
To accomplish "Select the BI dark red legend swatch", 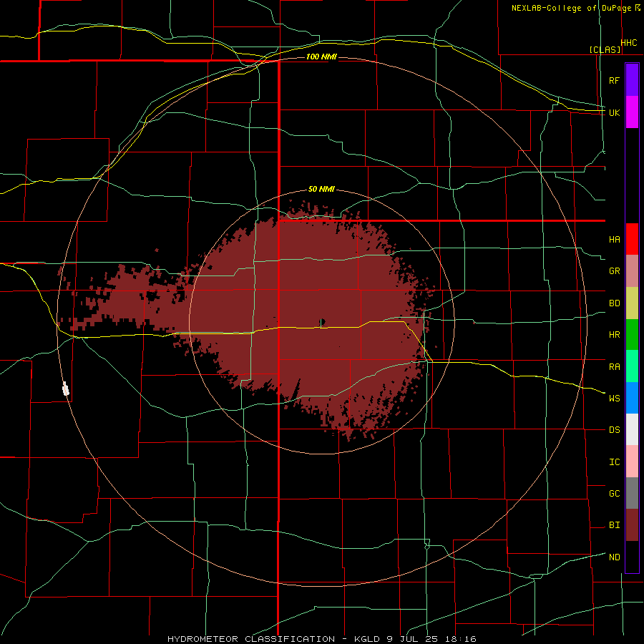I will click(632, 525).
